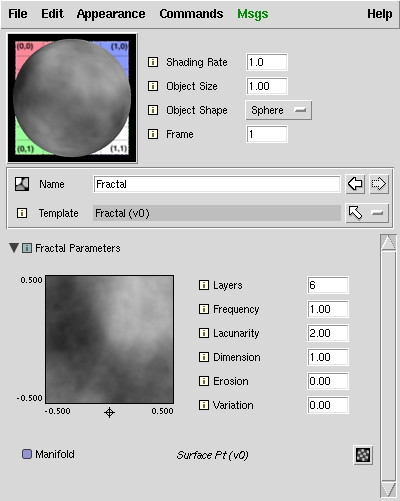Open the Appearance menu
This screenshot has width=400, height=501.
click(x=111, y=14)
